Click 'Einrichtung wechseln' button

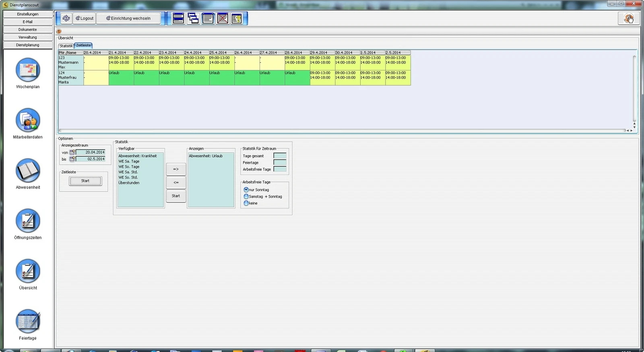tap(128, 18)
